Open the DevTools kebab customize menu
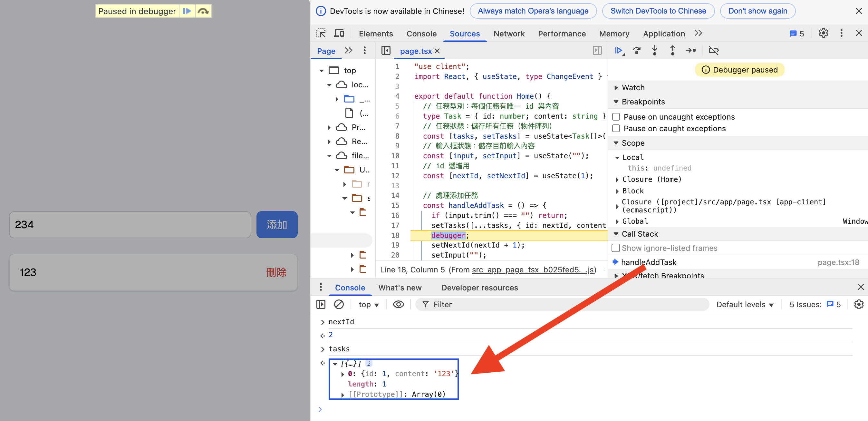 [x=841, y=33]
